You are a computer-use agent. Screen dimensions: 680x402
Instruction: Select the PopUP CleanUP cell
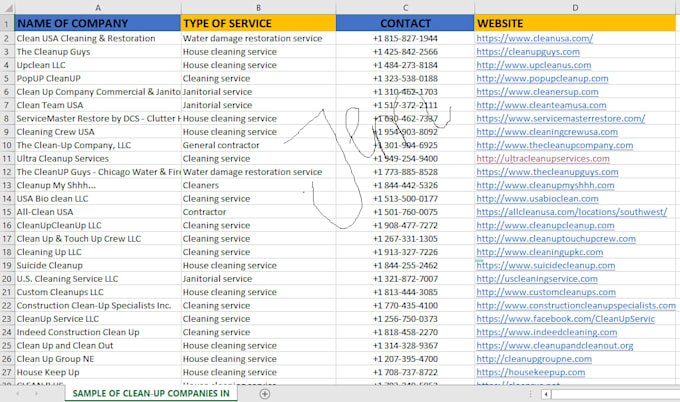98,78
